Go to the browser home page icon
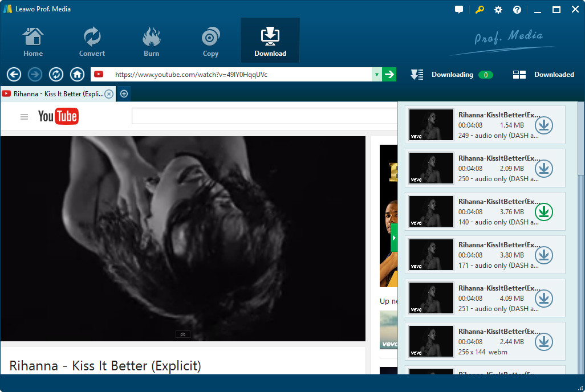The height and width of the screenshot is (392, 585). (77, 75)
